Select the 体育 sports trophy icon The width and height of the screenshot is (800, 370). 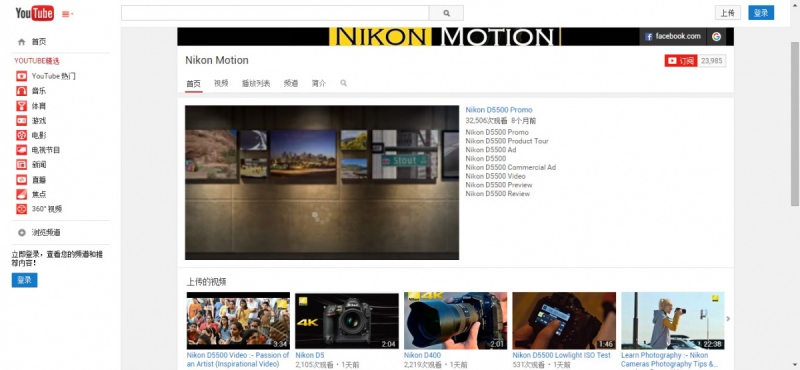[x=21, y=106]
